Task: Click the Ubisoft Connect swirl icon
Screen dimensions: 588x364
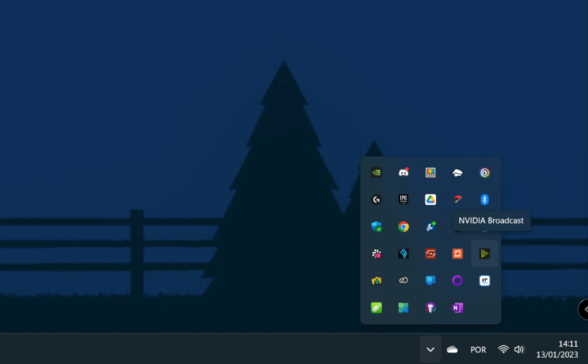Action: click(485, 172)
